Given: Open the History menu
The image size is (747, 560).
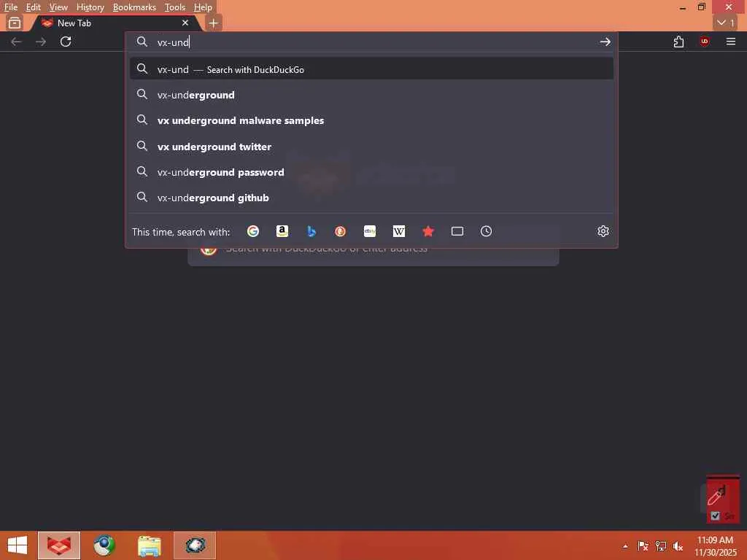Looking at the screenshot, I should pyautogui.click(x=90, y=7).
